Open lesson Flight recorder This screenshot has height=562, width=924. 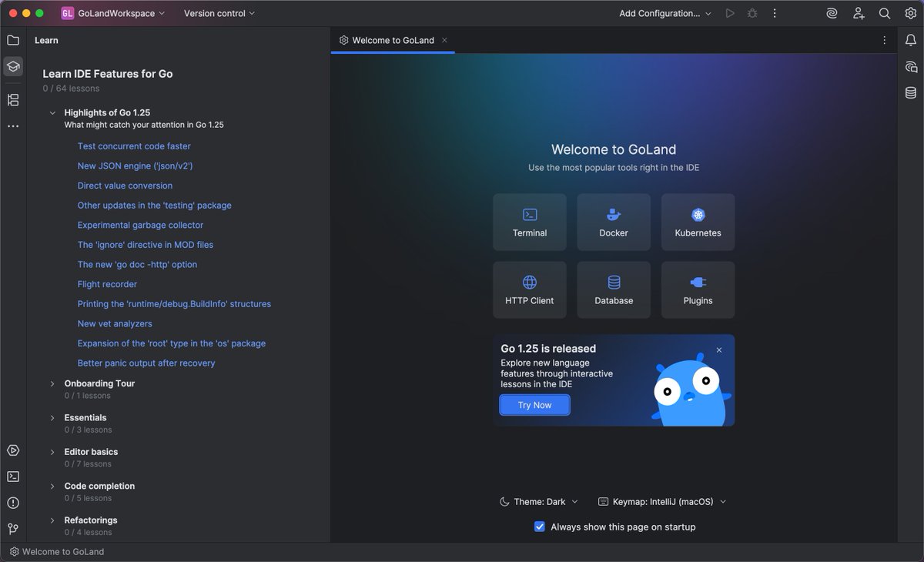[107, 284]
